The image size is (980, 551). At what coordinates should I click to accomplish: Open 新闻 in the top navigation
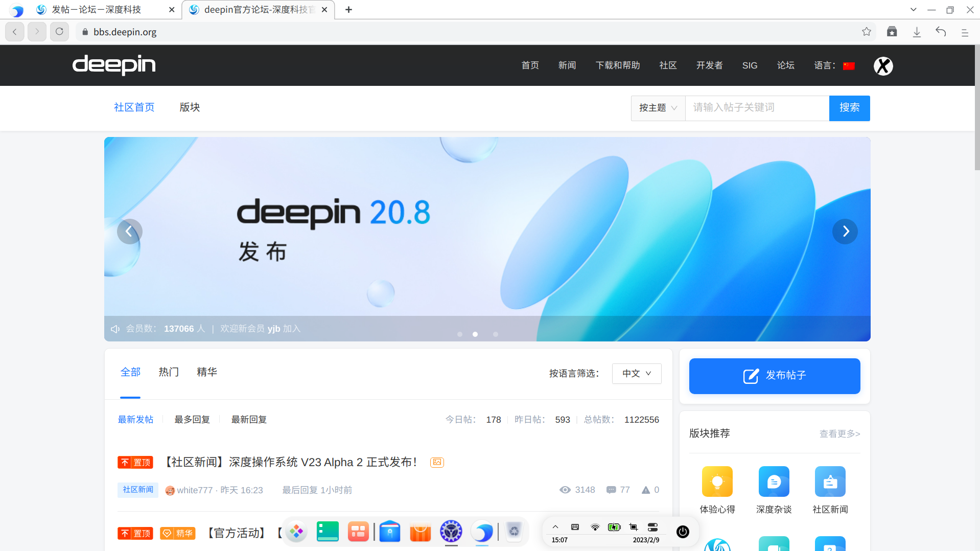pyautogui.click(x=567, y=65)
